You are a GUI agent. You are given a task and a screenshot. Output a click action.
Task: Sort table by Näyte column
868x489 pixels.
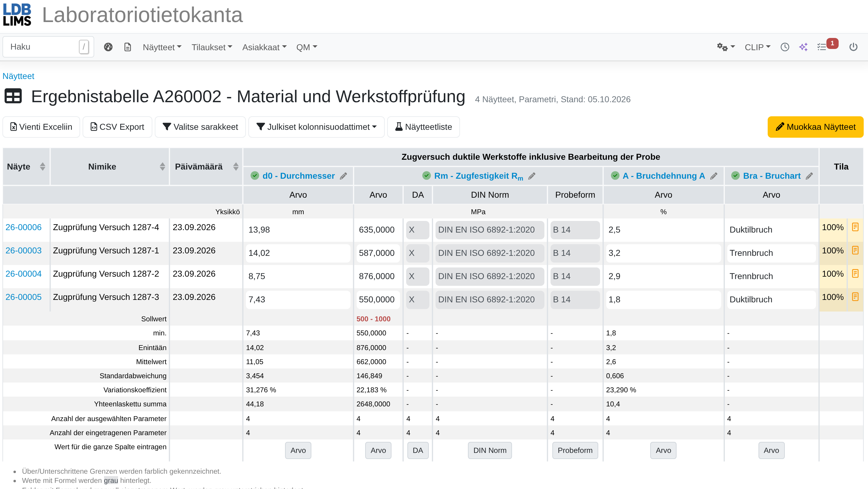[43, 166]
